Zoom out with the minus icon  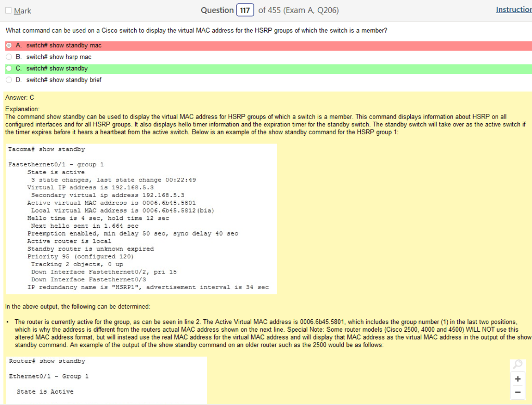click(517, 392)
